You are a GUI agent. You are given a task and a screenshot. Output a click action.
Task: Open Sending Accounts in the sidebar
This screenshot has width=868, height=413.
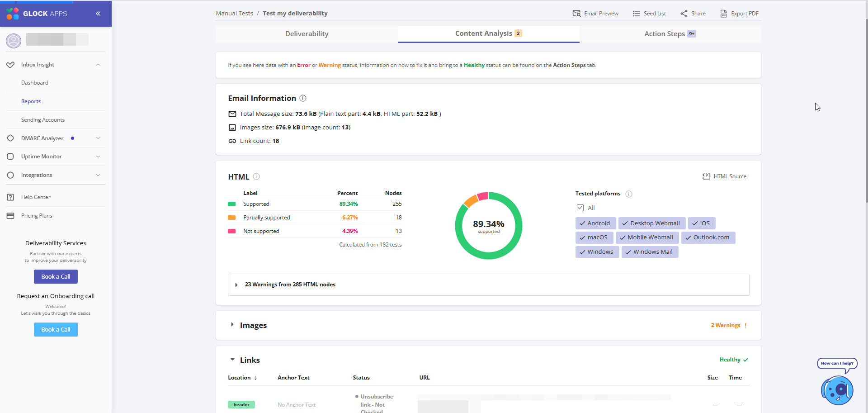pyautogui.click(x=43, y=120)
